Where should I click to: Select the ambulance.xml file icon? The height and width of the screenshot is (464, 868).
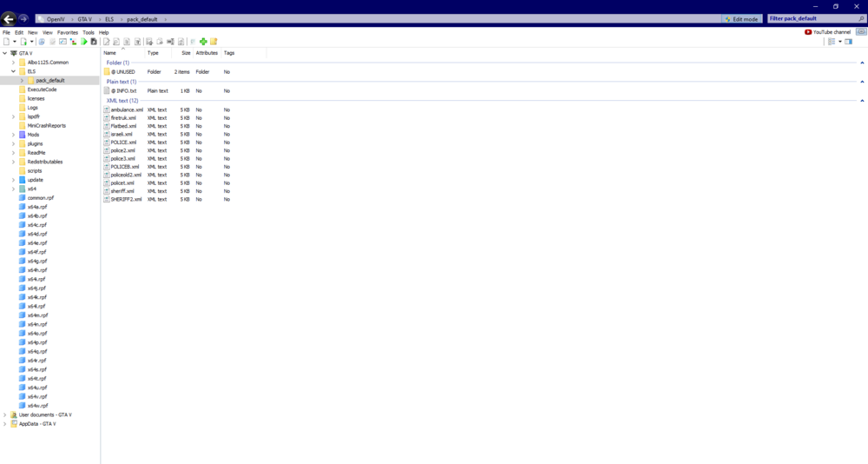[x=107, y=109]
